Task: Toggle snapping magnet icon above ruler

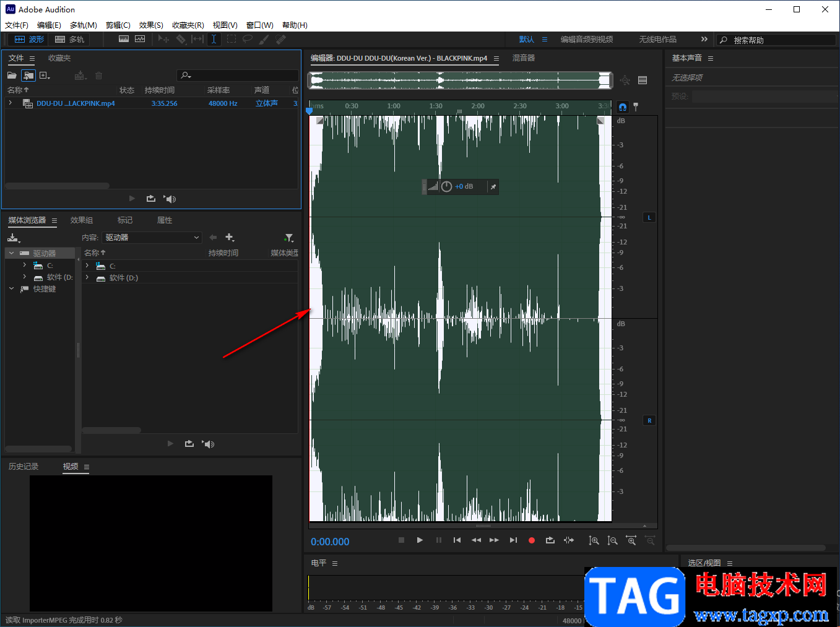Action: 623,107
